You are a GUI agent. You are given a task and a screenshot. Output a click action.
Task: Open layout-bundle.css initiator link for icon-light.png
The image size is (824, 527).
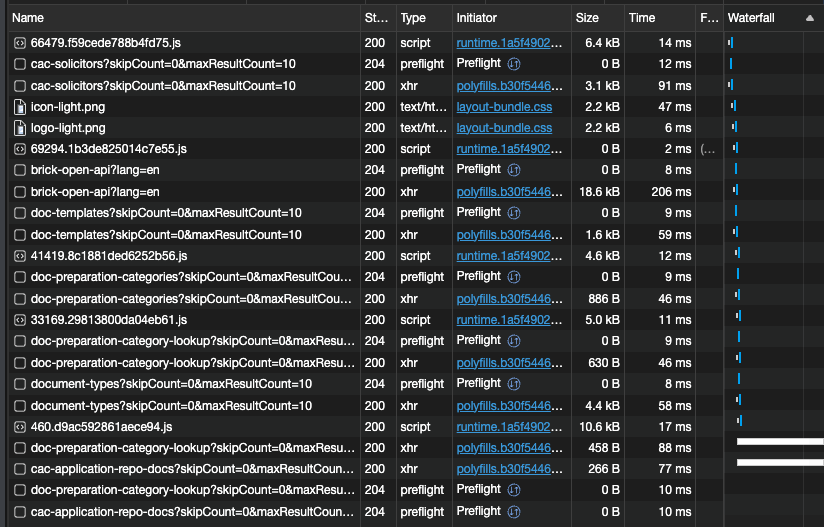(504, 107)
